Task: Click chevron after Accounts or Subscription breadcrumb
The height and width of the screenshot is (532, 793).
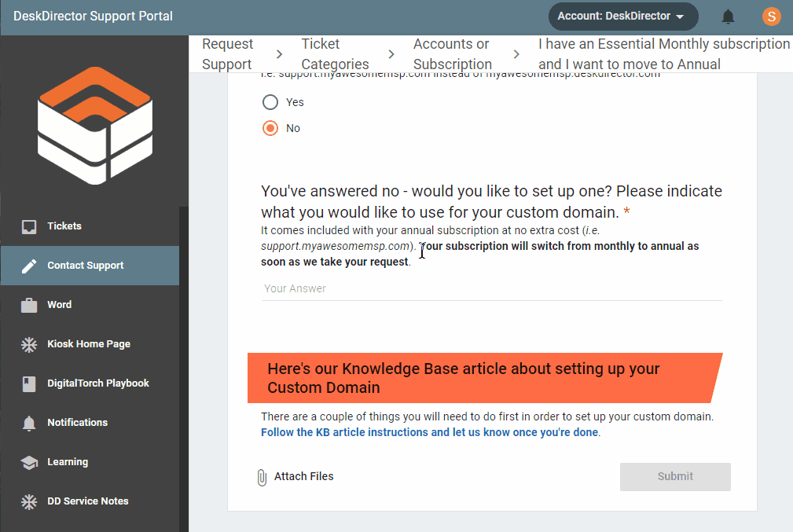Action: [x=516, y=54]
